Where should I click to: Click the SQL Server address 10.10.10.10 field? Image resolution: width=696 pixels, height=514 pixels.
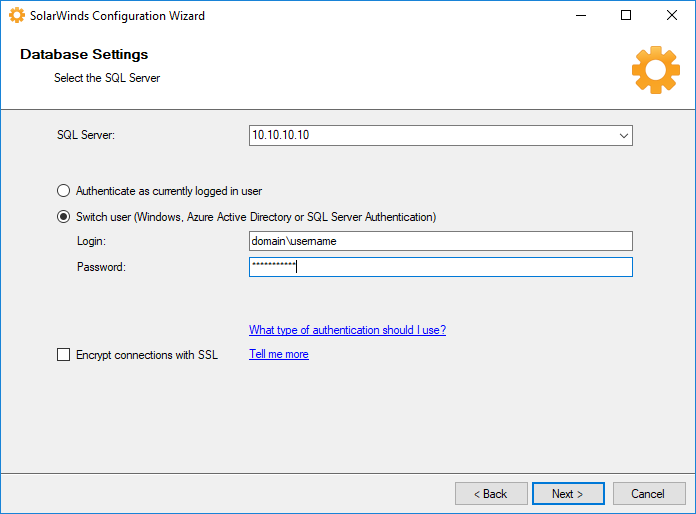pos(430,136)
